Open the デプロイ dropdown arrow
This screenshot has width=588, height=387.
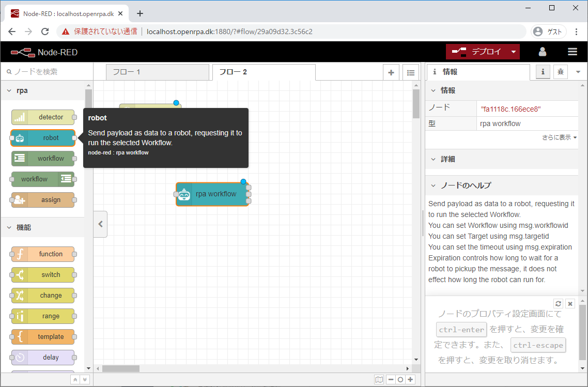coord(514,52)
